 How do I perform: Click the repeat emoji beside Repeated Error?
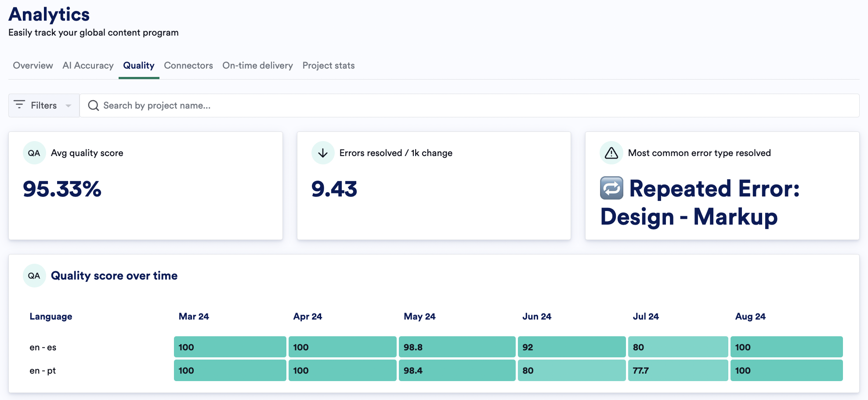[611, 188]
